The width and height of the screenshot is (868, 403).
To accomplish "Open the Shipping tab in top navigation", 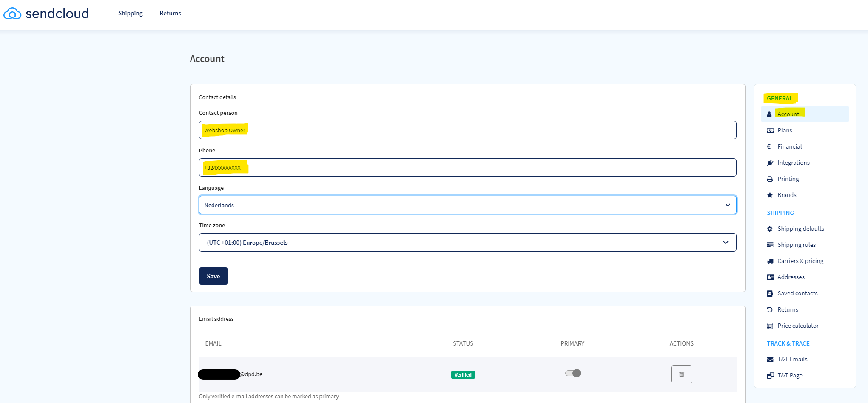I will coord(130,13).
